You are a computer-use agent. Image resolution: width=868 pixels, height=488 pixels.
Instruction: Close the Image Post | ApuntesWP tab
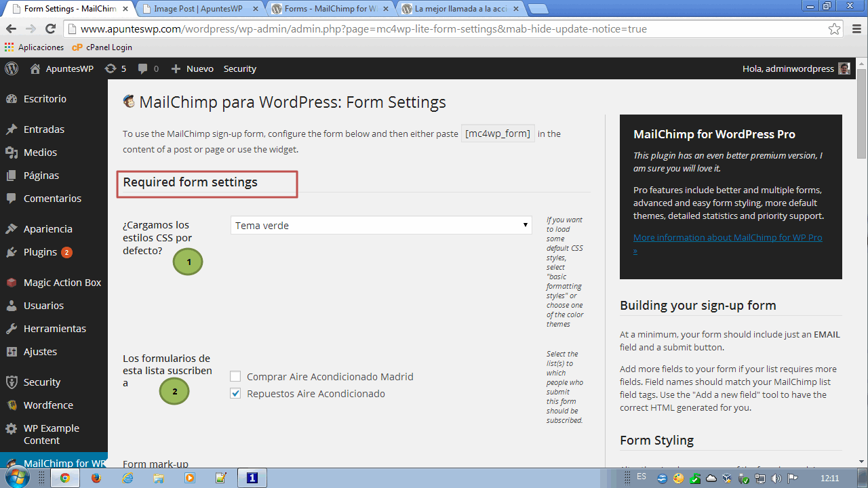(256, 9)
